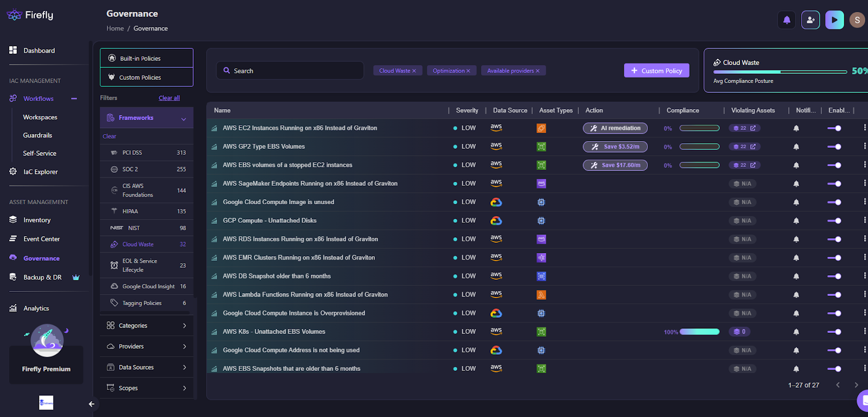Click the Cloud Waste framework icon in summary card
The width and height of the screenshot is (868, 417).
pyautogui.click(x=717, y=63)
